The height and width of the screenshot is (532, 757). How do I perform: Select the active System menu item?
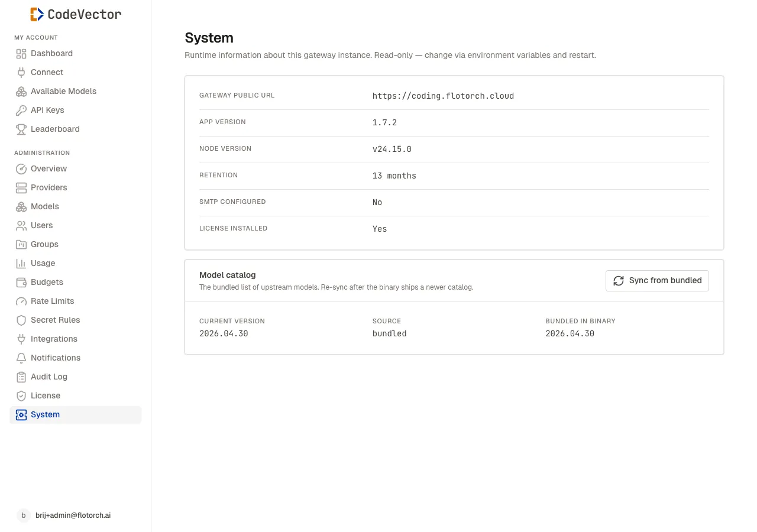[x=75, y=415]
